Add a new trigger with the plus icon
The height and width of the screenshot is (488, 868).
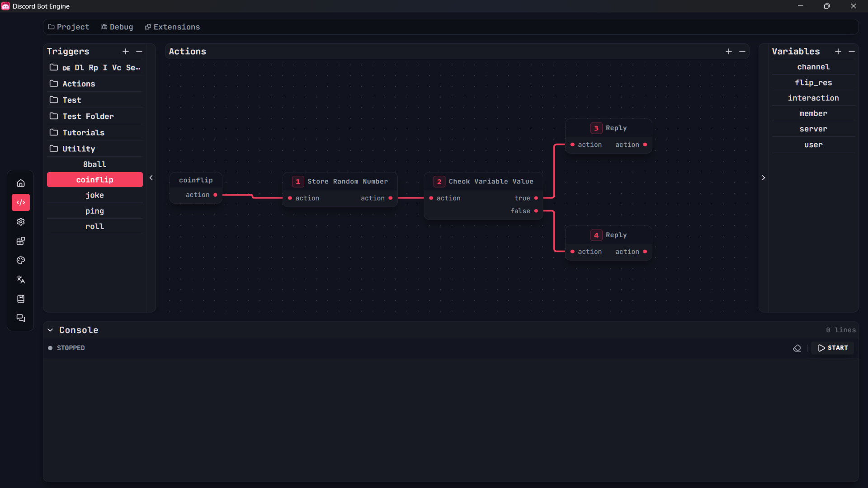126,52
